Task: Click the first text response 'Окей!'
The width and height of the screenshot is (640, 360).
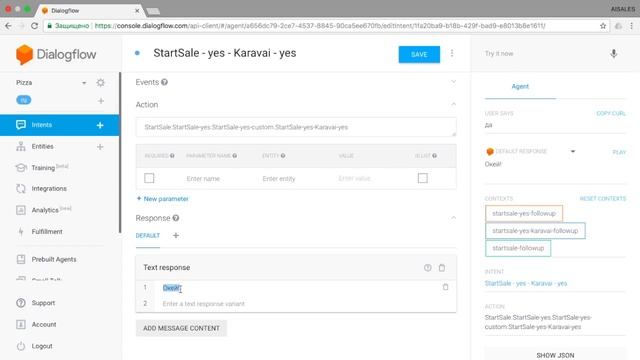Action: [171, 288]
